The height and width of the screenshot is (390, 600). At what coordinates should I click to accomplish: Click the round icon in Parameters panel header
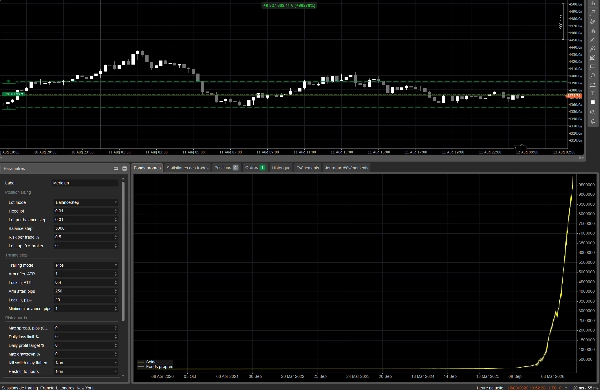124,168
